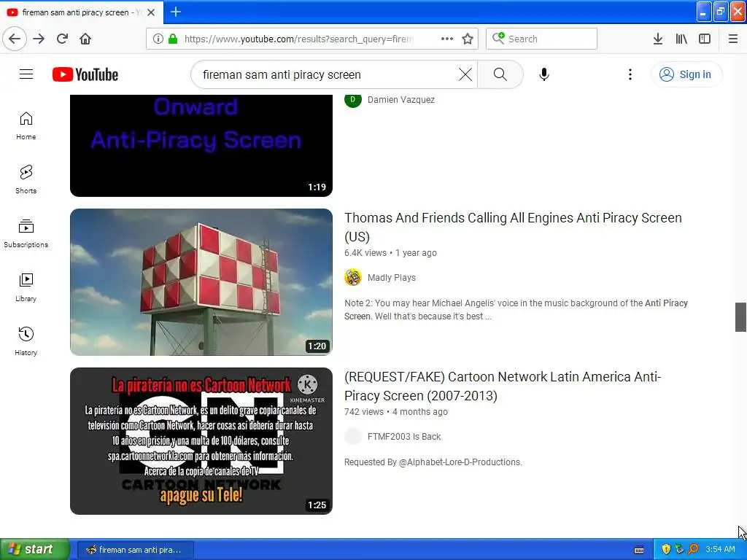This screenshot has height=560, width=747.
Task: Open the Firefox library icon
Action: pos(681,39)
